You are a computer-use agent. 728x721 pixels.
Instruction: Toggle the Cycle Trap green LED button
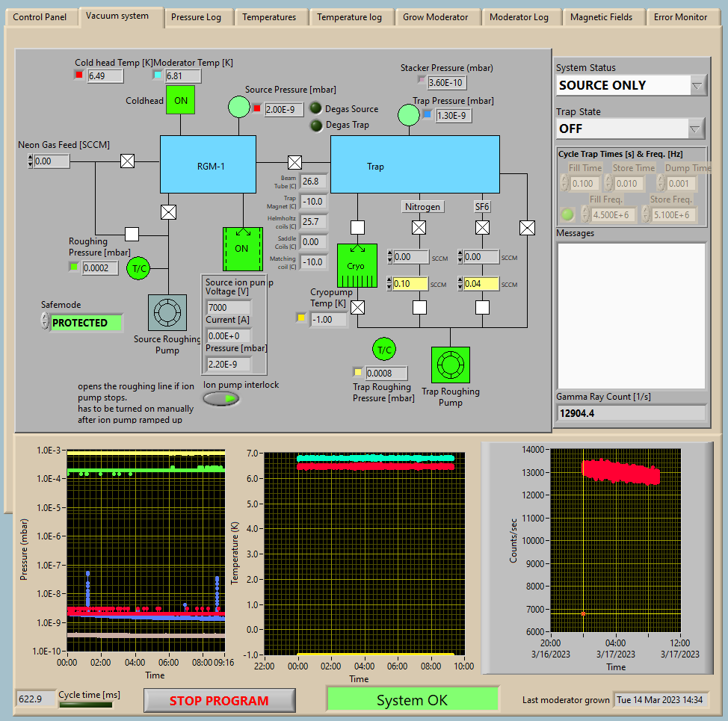pos(567,214)
